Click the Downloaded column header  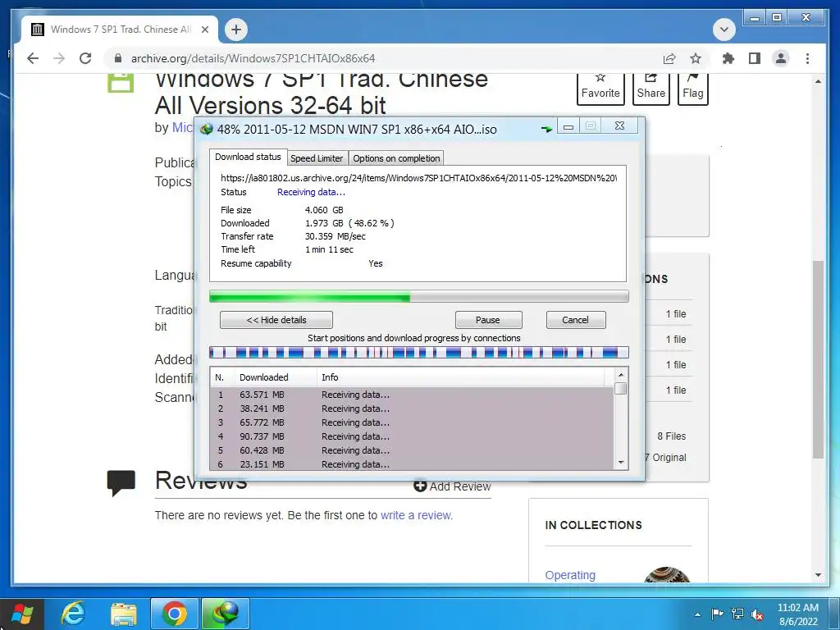pos(276,377)
